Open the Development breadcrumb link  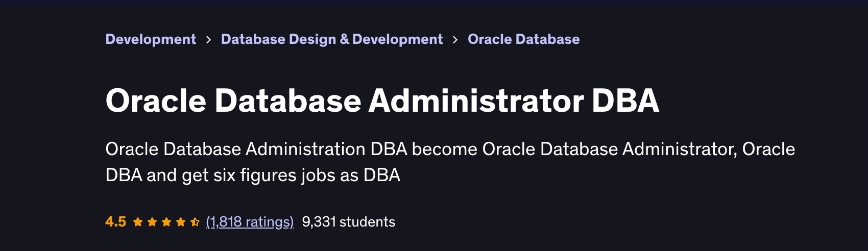[151, 39]
